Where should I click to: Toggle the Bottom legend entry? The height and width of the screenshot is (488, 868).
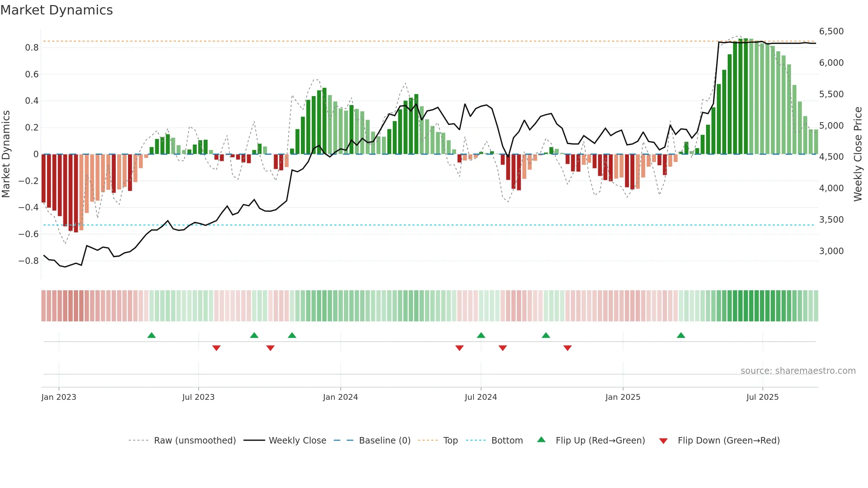click(x=494, y=440)
